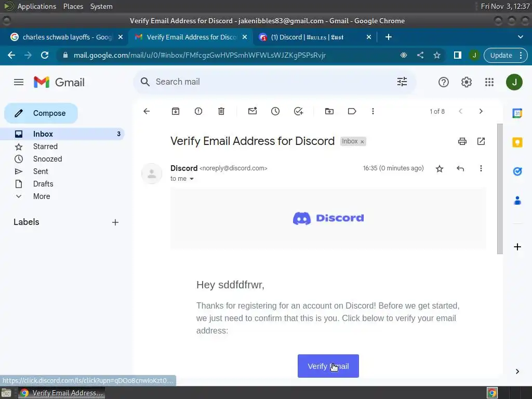The height and width of the screenshot is (399, 532).
Task: Open the Chrome profile avatar
Action: point(474,55)
